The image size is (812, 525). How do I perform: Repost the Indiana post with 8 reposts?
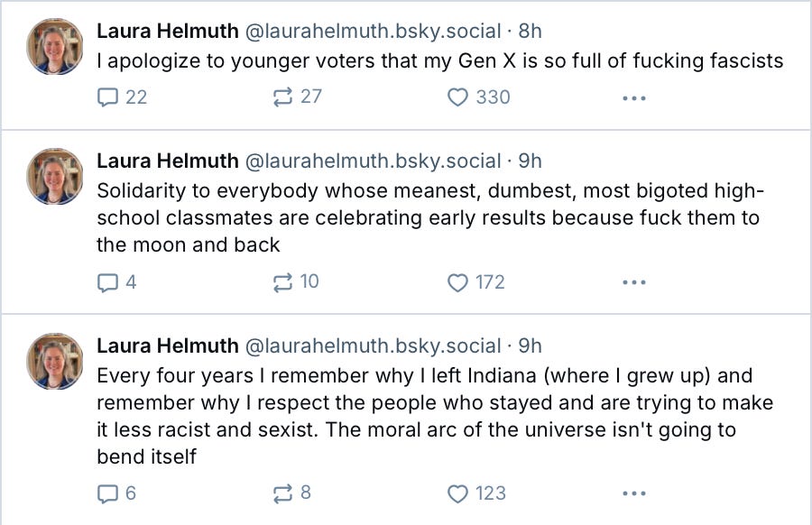[283, 493]
